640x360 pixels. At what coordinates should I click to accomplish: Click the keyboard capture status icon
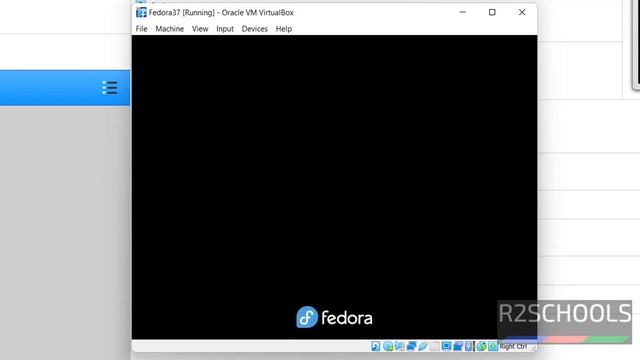[x=493, y=346]
